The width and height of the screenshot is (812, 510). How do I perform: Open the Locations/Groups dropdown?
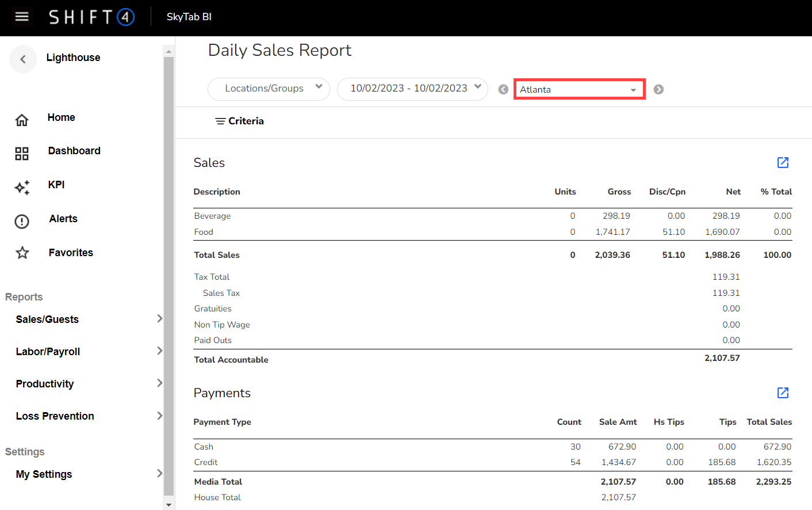(x=269, y=89)
